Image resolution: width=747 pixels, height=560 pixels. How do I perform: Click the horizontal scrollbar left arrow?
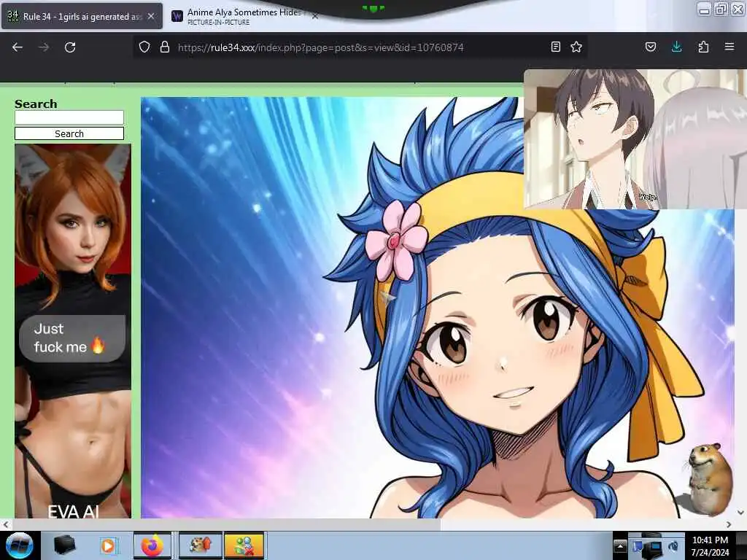click(x=5, y=524)
